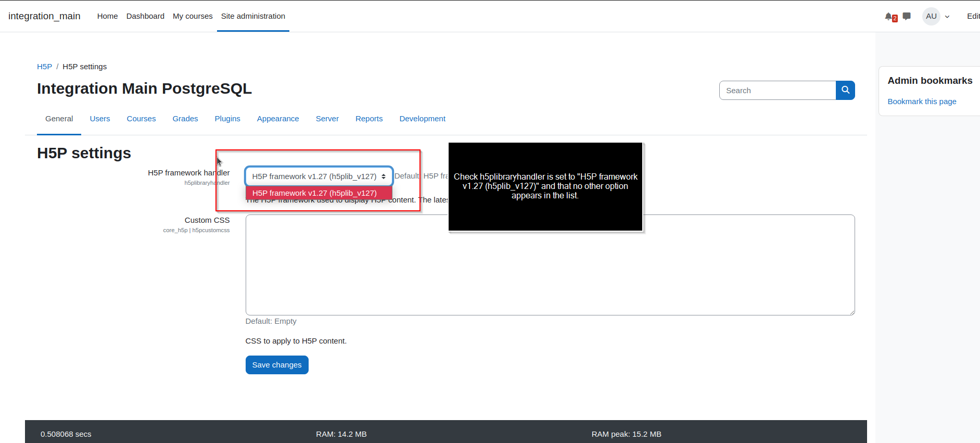Switch to the Plugins tab
Image resolution: width=980 pixels, height=443 pixels.
point(227,119)
